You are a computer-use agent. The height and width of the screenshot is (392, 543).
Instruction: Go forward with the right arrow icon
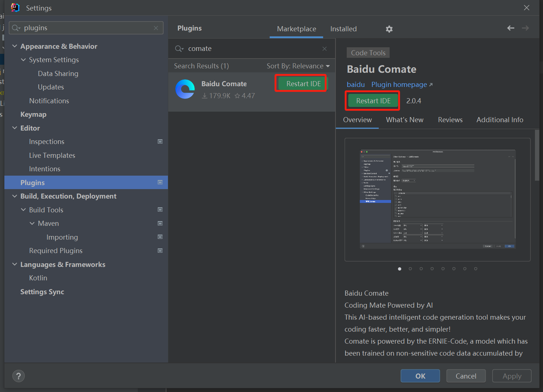525,28
